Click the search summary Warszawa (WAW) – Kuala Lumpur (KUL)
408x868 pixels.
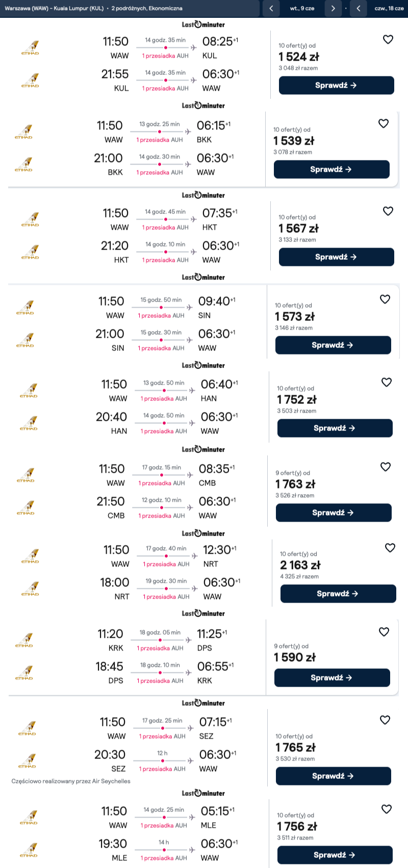[54, 9]
